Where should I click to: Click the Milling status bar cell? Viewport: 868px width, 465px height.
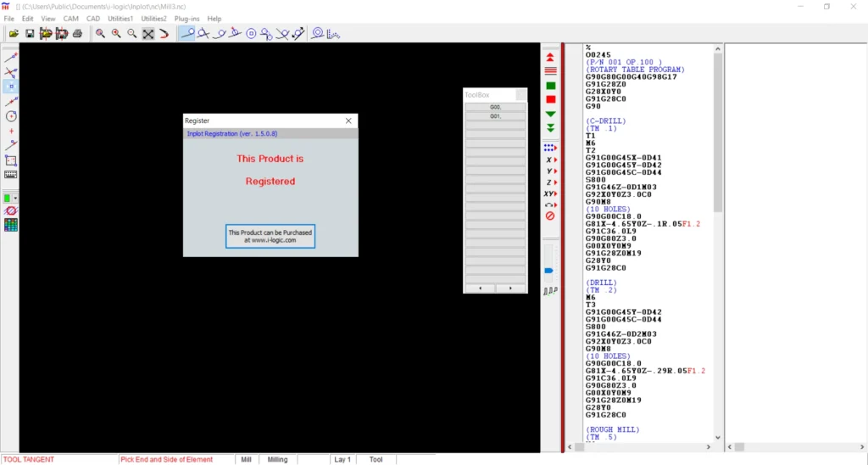(x=277, y=459)
